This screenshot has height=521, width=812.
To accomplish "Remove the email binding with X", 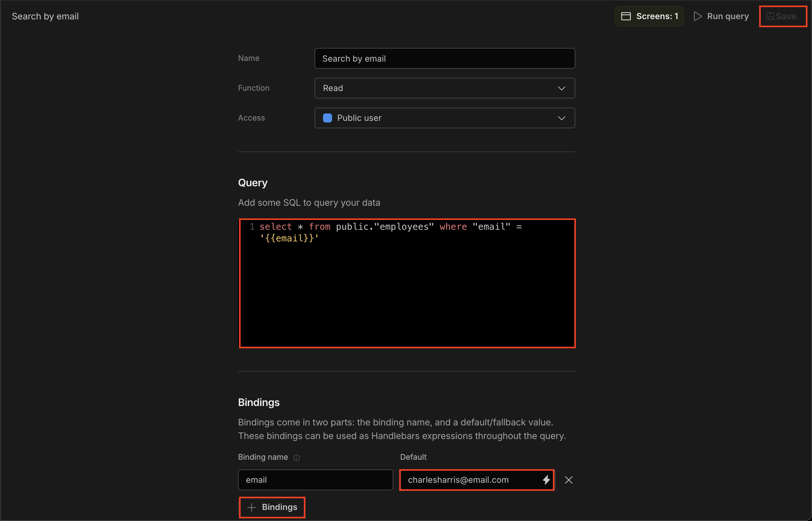I will coord(568,480).
